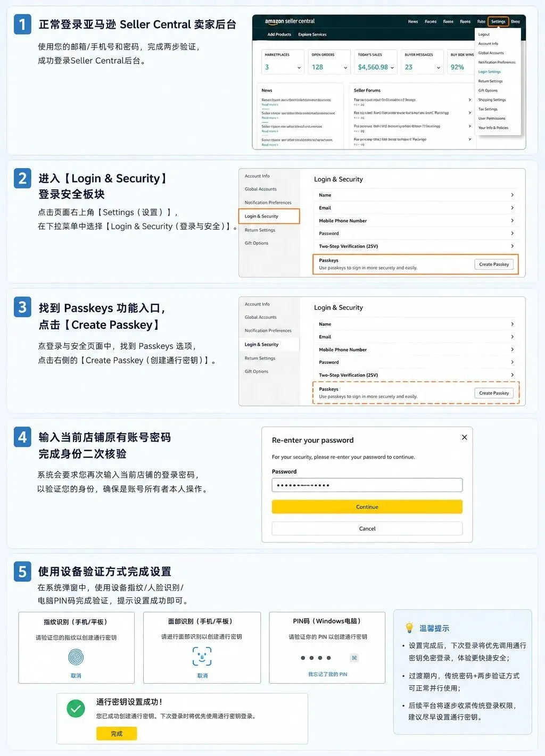Click the Cancel button in password dialog

tap(367, 529)
